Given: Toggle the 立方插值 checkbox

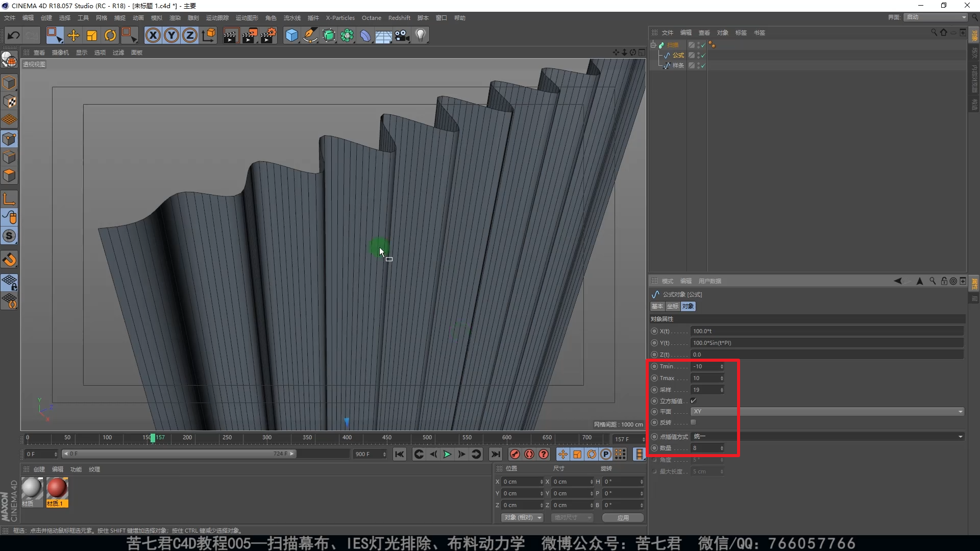Looking at the screenshot, I should click(693, 401).
